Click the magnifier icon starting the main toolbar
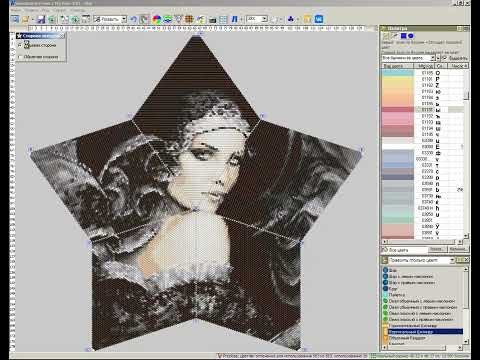 pyautogui.click(x=15, y=19)
